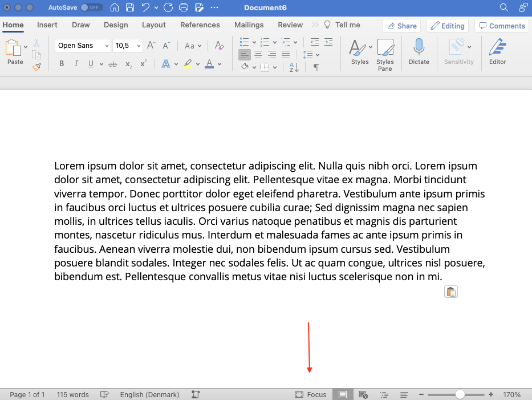
Task: Toggle the AutoSave switch
Action: [x=92, y=7]
